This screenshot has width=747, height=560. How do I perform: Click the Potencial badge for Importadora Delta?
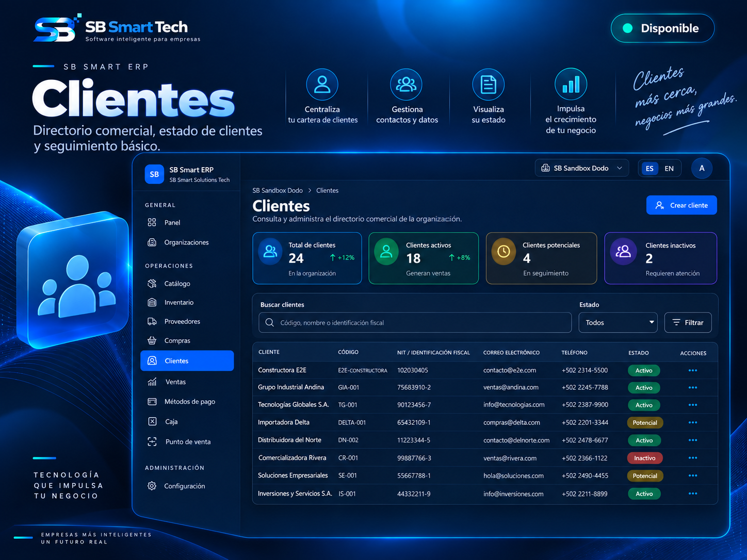pos(645,422)
